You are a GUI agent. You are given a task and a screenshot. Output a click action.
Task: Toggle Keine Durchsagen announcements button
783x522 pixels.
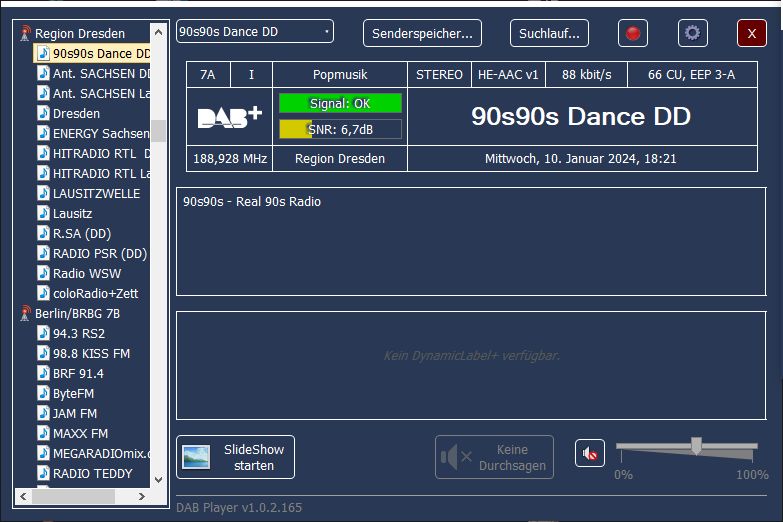tap(494, 457)
